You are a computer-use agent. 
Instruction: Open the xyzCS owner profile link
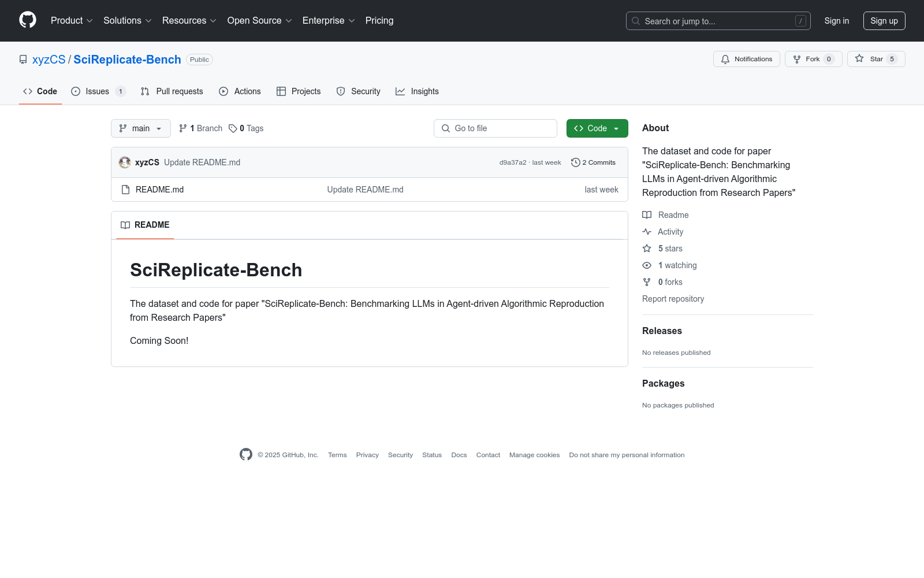[x=49, y=60]
